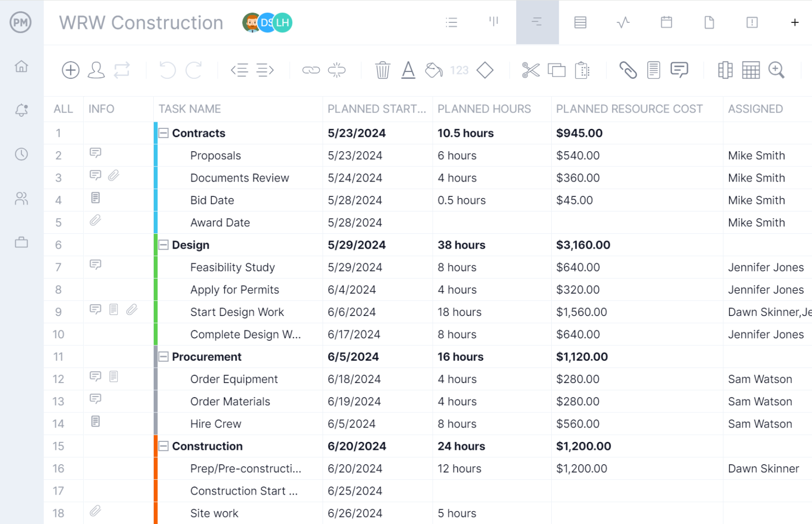This screenshot has height=524, width=812.
Task: Select the Apply for Permits task name
Action: (x=234, y=290)
